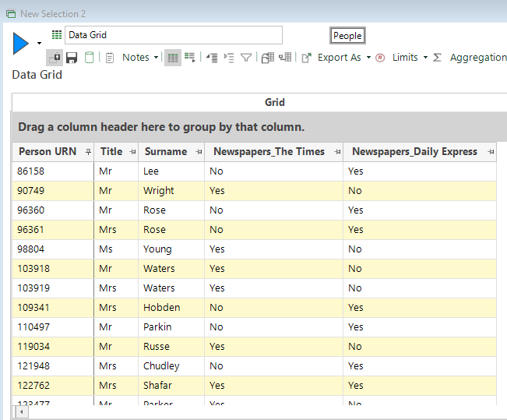Click the collapse groups icon
The width and height of the screenshot is (507, 420).
click(x=212, y=58)
